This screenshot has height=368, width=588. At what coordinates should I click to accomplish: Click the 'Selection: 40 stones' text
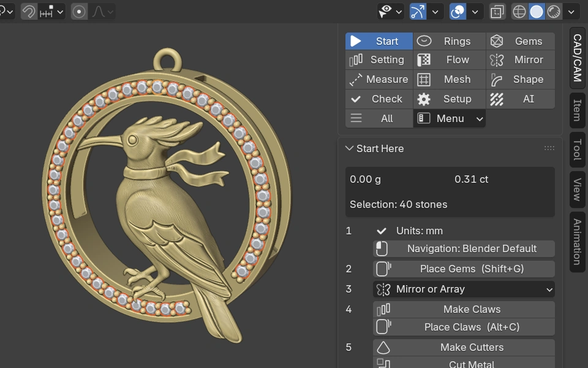pyautogui.click(x=399, y=205)
